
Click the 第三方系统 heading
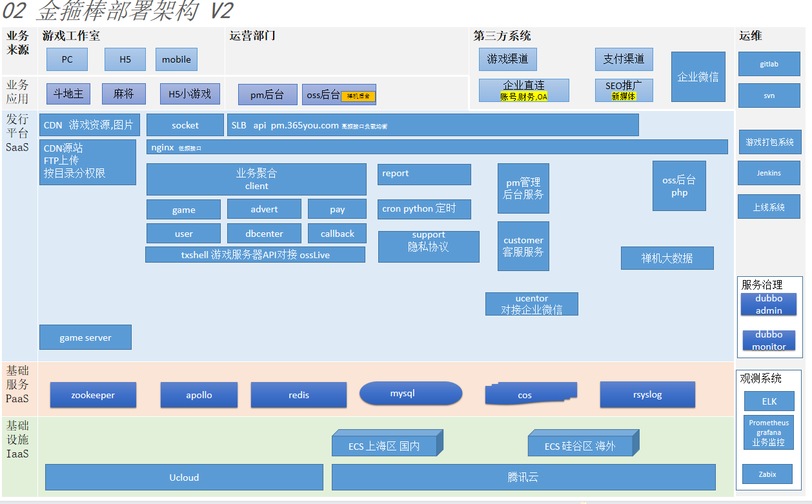502,36
